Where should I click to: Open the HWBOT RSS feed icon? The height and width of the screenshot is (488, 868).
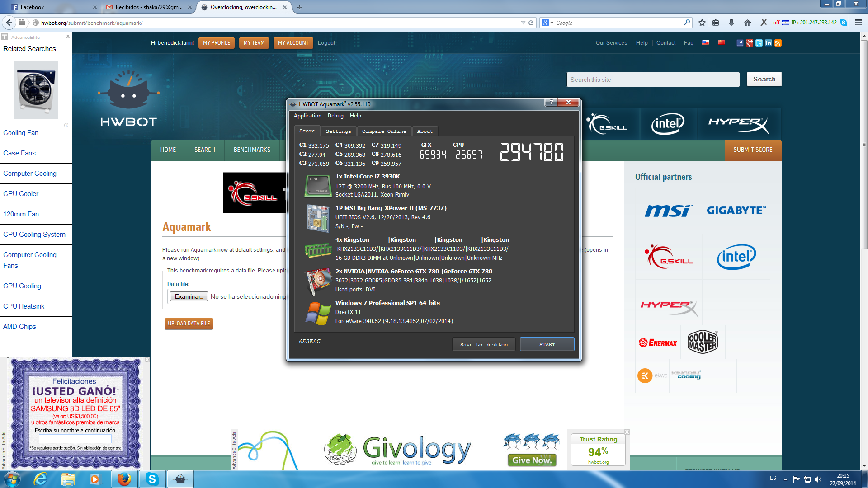point(778,43)
